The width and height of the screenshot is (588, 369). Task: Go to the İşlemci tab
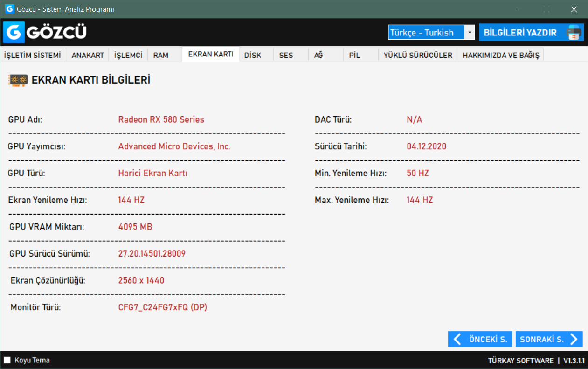click(128, 55)
